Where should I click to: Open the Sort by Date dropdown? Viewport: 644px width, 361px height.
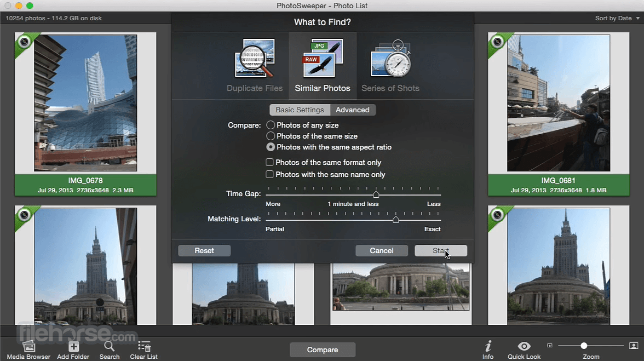pyautogui.click(x=617, y=18)
